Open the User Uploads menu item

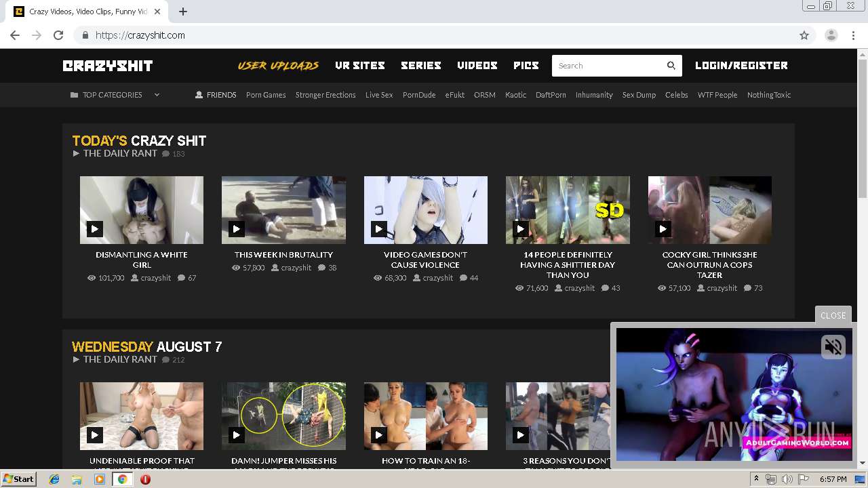coord(278,66)
